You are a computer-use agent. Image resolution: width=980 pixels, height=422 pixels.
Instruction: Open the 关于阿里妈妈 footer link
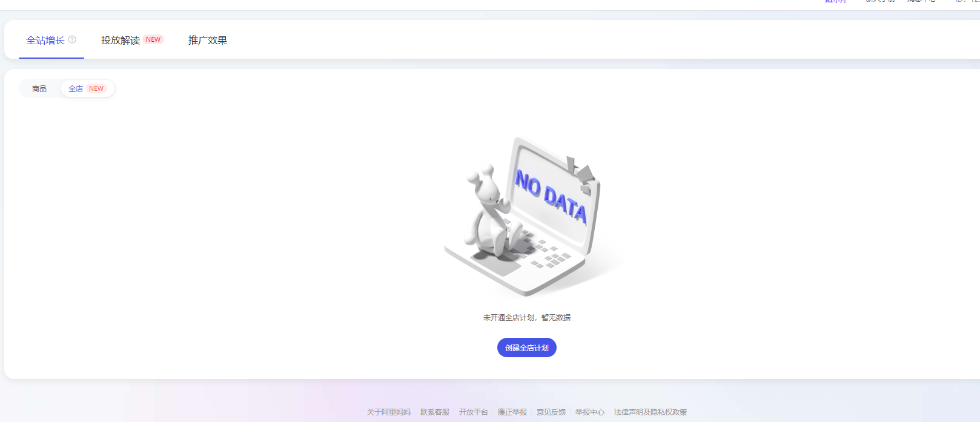(x=389, y=412)
